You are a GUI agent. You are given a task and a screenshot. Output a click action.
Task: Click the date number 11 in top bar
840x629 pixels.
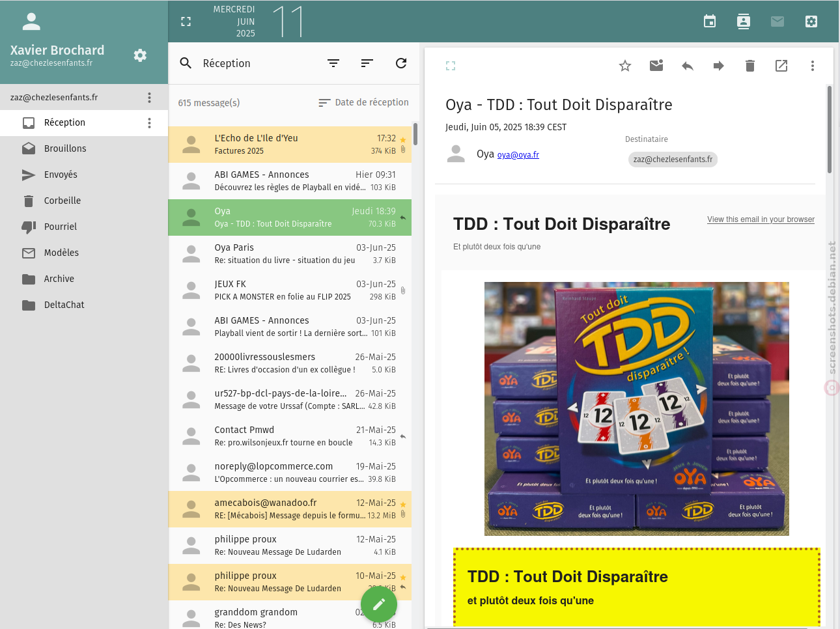click(x=287, y=21)
